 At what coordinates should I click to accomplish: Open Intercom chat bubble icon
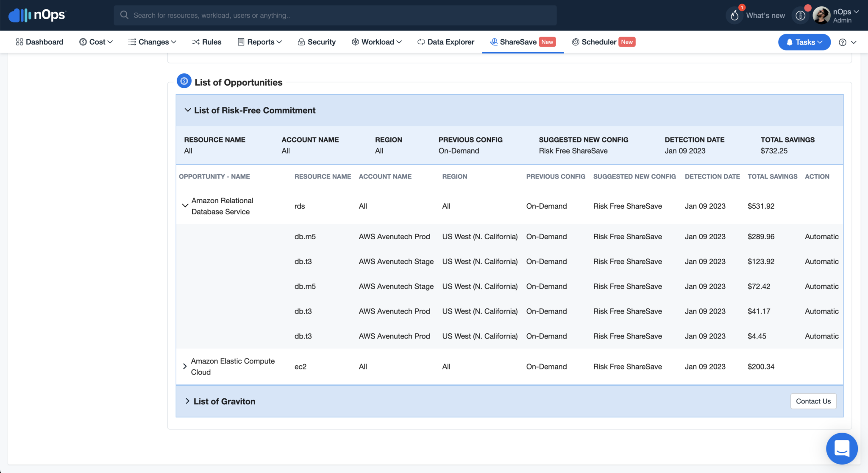tap(842, 448)
